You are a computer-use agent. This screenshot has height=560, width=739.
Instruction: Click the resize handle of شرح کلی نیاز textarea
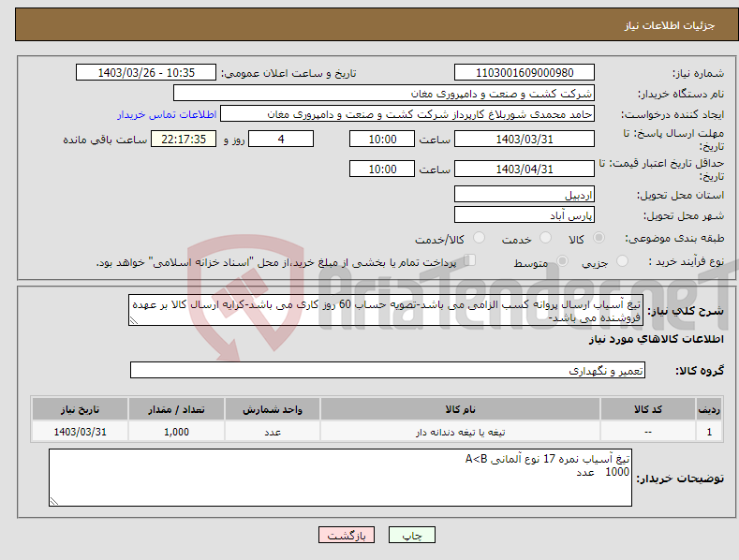134,320
